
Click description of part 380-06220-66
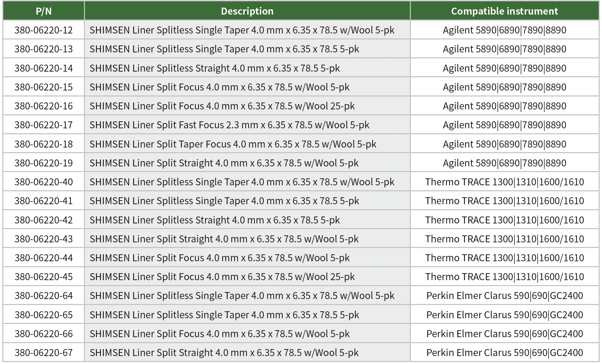point(219,334)
